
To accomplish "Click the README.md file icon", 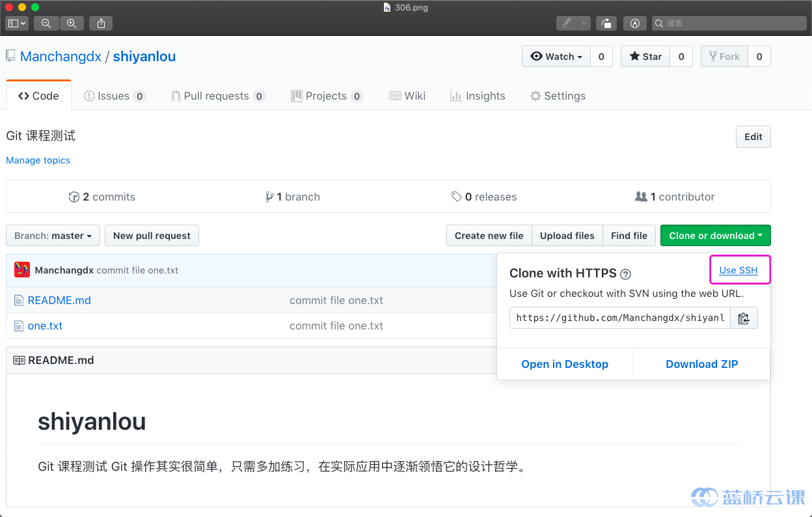I will point(19,300).
